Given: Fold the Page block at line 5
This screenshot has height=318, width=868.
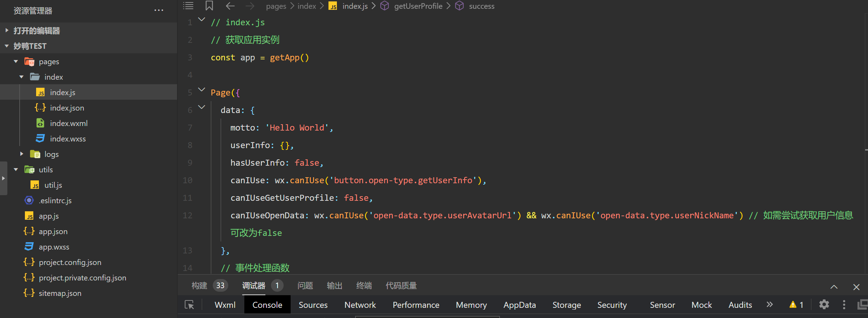Looking at the screenshot, I should pos(202,90).
